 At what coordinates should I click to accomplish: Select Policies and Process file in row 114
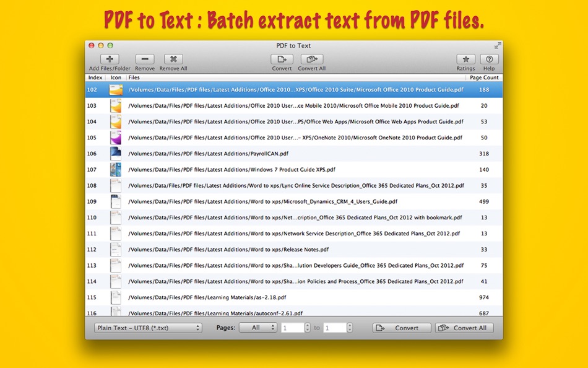[294, 281]
